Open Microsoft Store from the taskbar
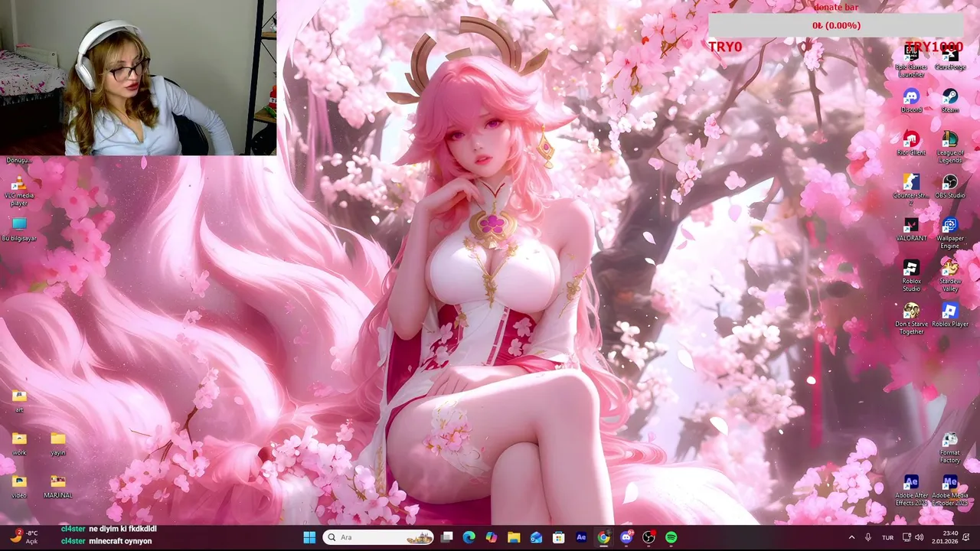Image resolution: width=980 pixels, height=551 pixels. (x=559, y=537)
